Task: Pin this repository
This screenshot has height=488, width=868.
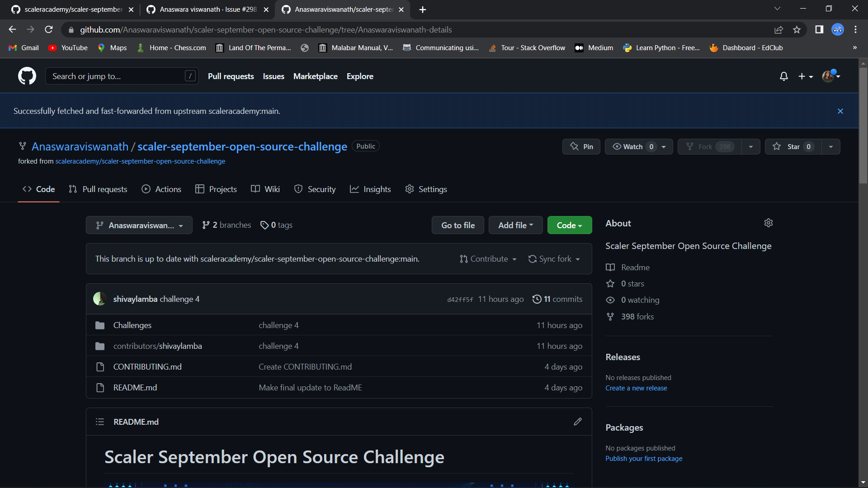Action: pos(581,146)
